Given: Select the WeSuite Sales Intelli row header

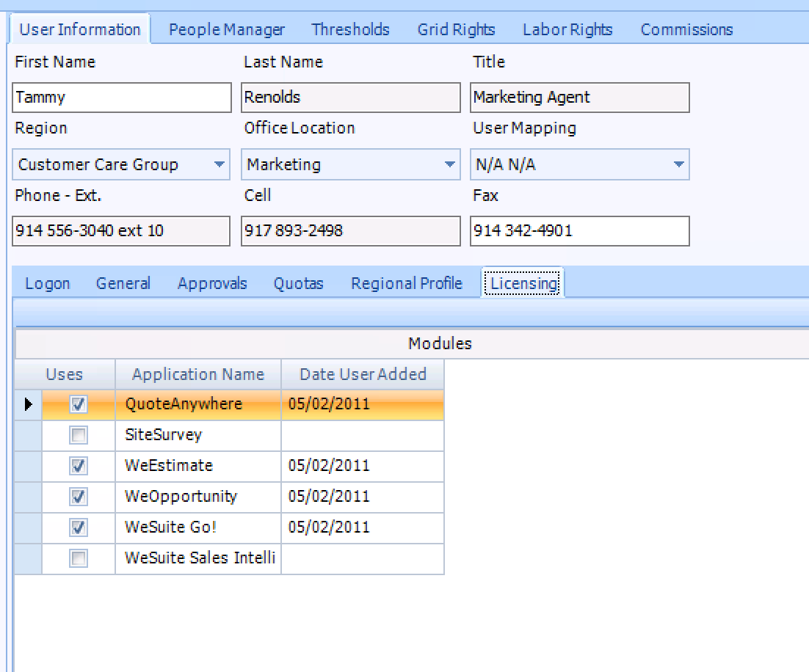Looking at the screenshot, I should 29,558.
